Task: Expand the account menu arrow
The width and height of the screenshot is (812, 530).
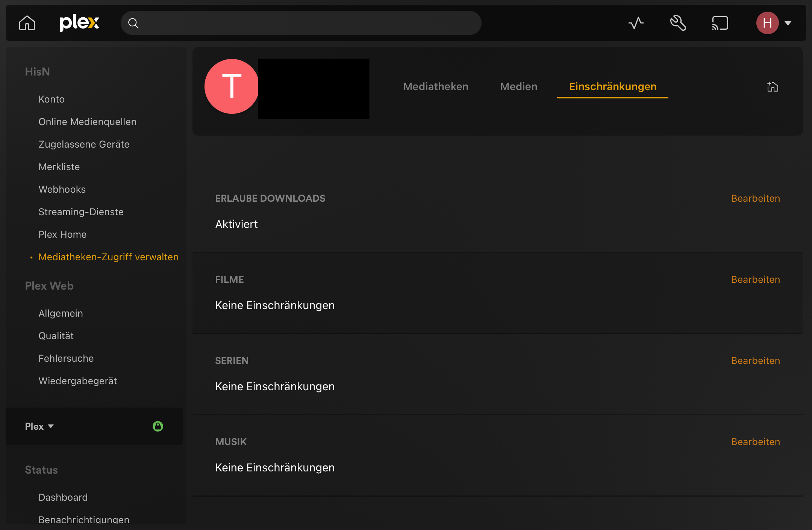Action: point(788,23)
